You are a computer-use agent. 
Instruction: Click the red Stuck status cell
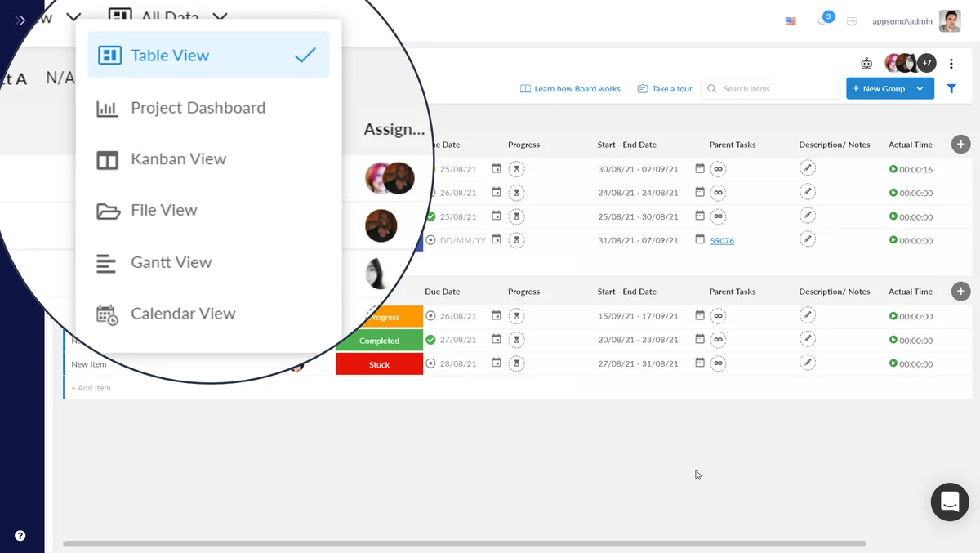point(379,364)
